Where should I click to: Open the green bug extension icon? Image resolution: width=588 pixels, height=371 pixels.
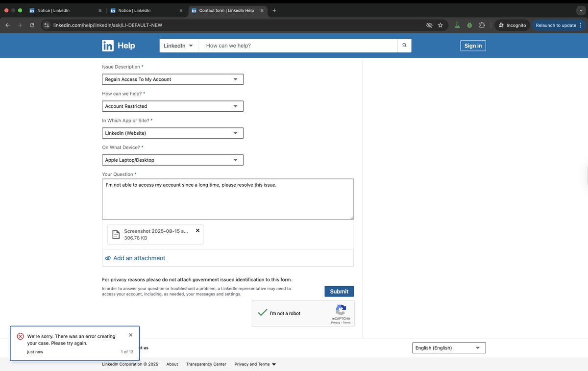click(x=469, y=25)
